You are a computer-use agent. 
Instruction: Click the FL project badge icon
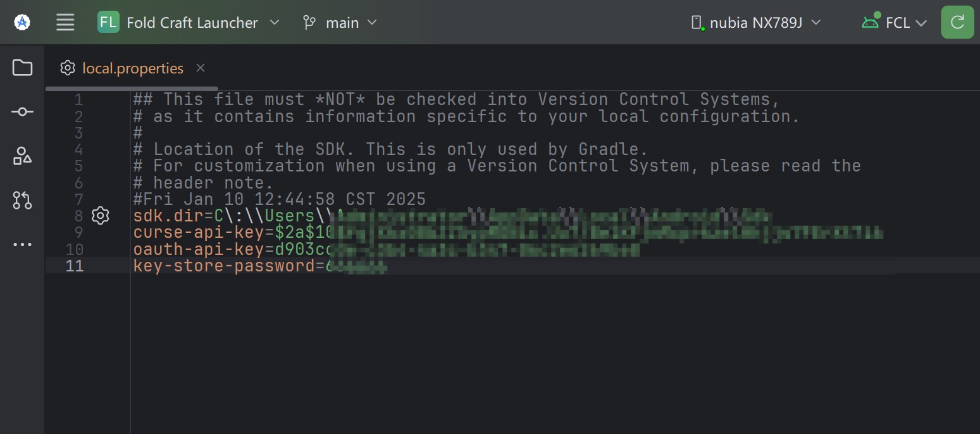108,22
